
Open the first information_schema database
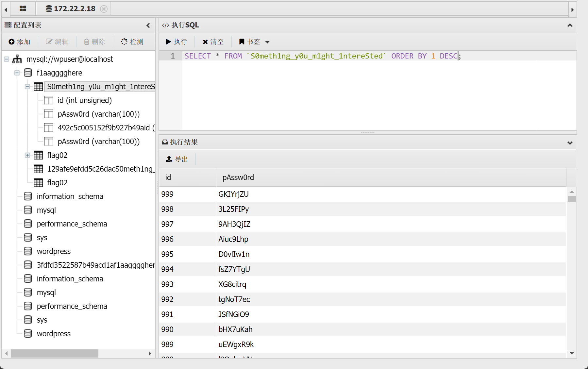pos(70,196)
